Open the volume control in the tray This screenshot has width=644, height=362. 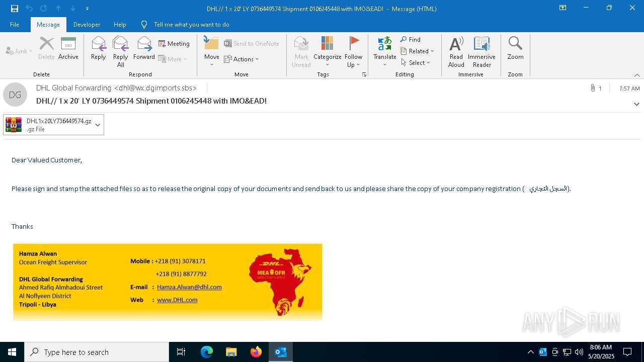(579, 352)
